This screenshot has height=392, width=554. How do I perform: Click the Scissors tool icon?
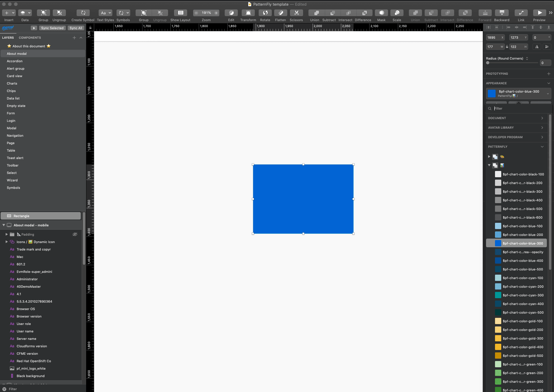coord(296,13)
